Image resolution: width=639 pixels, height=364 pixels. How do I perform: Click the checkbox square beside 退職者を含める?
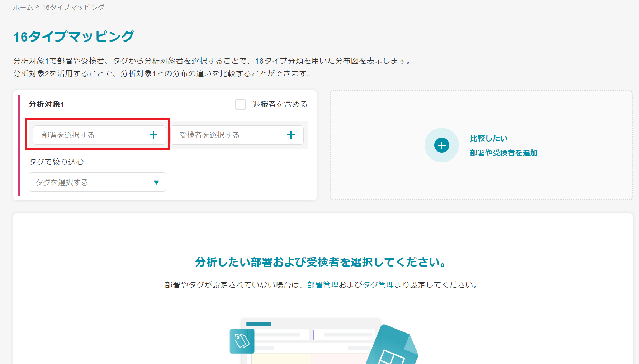[240, 104]
